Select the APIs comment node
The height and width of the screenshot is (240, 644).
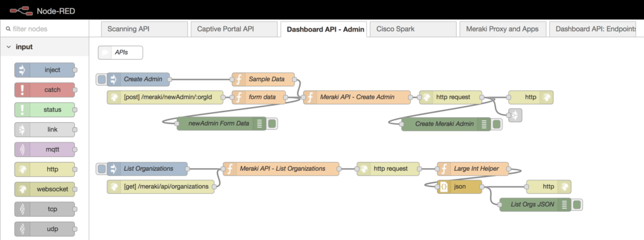tap(120, 53)
